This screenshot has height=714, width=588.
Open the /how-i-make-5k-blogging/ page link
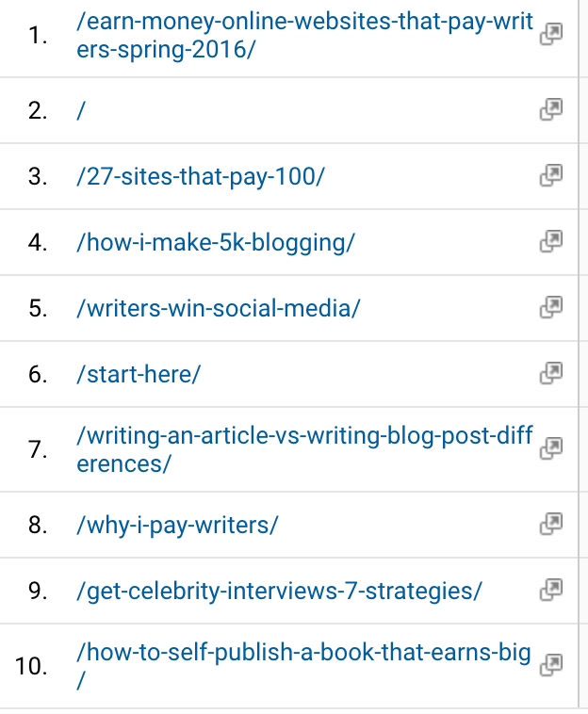216,242
